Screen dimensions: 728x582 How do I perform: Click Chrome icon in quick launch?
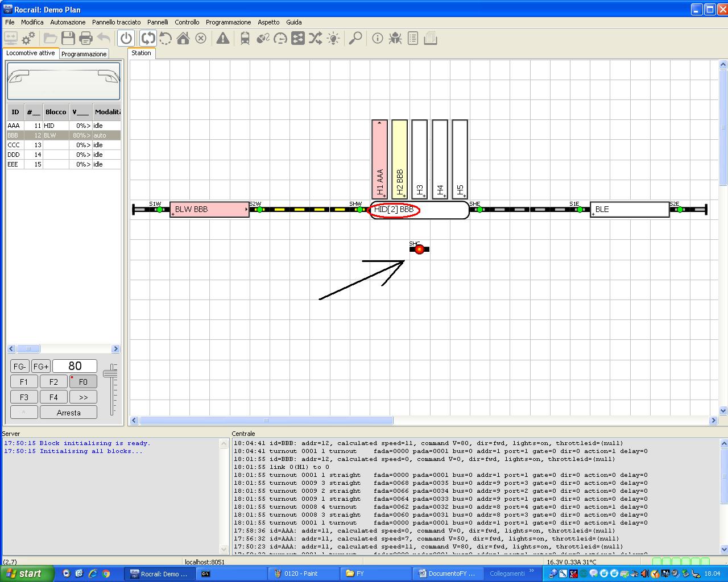(106, 573)
